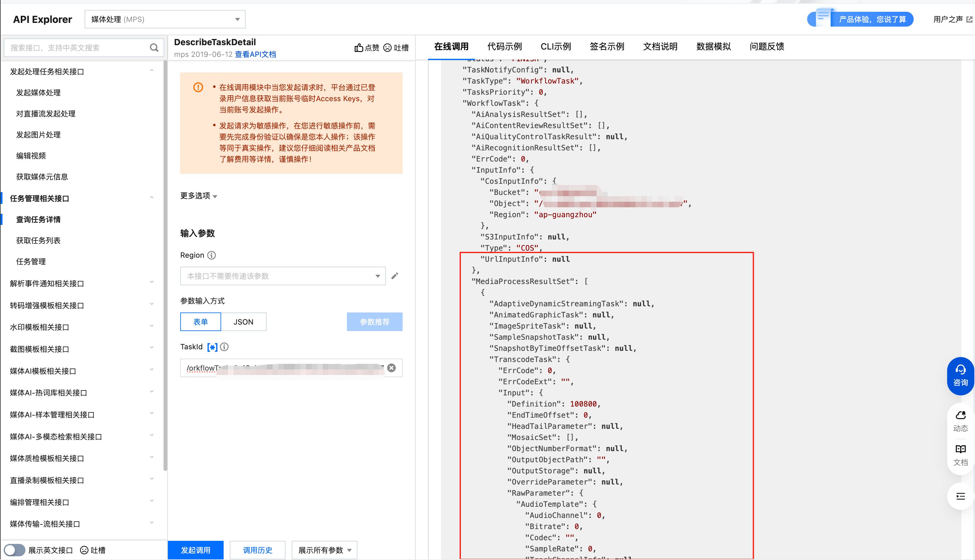Switch to the 代码示例 tab
The height and width of the screenshot is (560, 975).
point(504,46)
